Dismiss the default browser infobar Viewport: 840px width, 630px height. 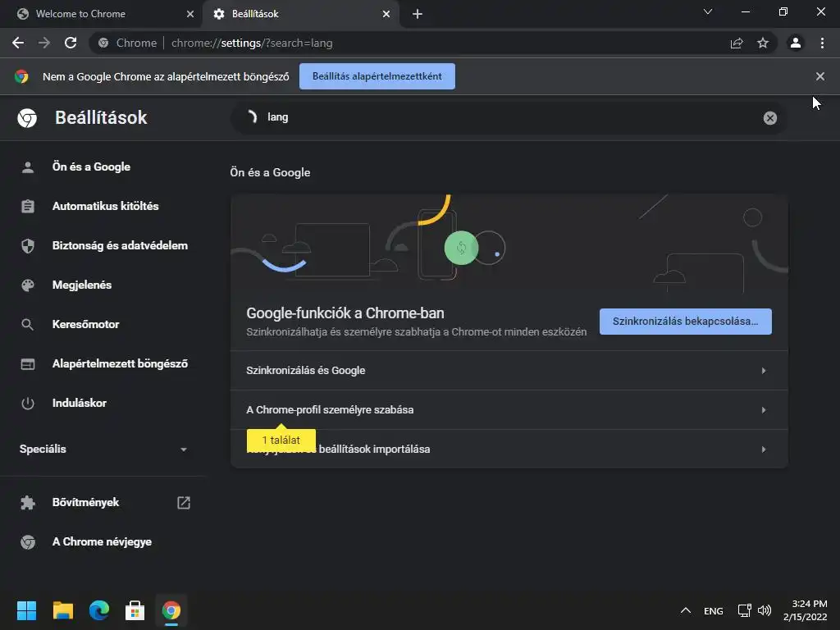click(x=820, y=76)
